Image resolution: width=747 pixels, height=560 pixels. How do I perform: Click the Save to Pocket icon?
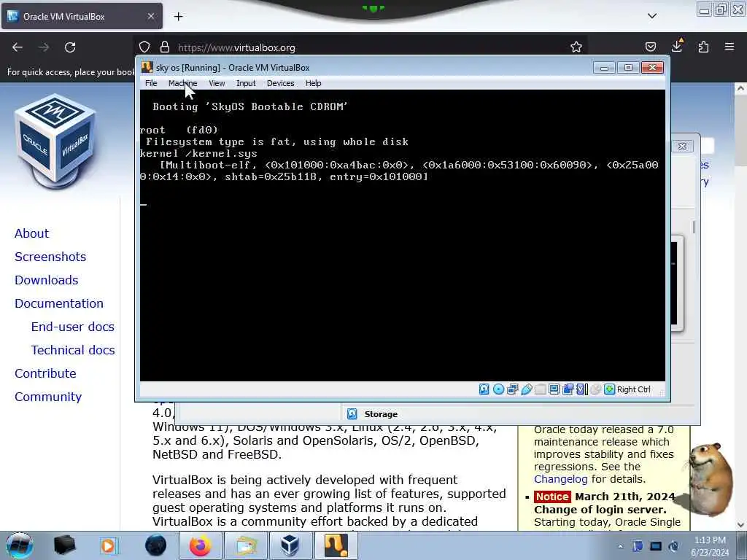(x=650, y=47)
